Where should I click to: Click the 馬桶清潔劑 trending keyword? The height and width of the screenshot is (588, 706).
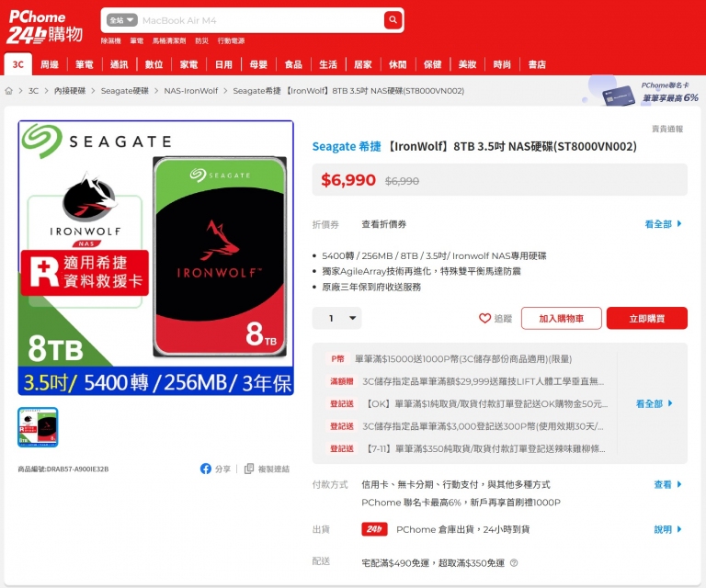[169, 41]
